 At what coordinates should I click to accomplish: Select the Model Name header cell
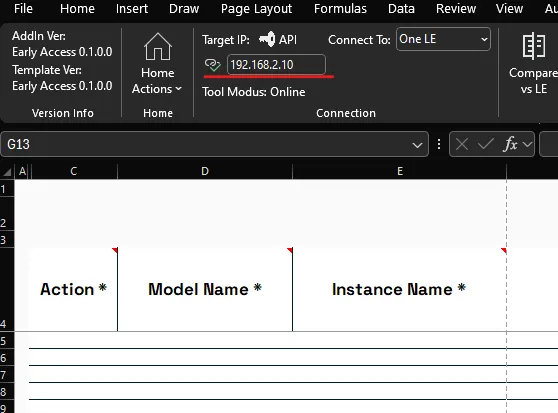point(205,289)
